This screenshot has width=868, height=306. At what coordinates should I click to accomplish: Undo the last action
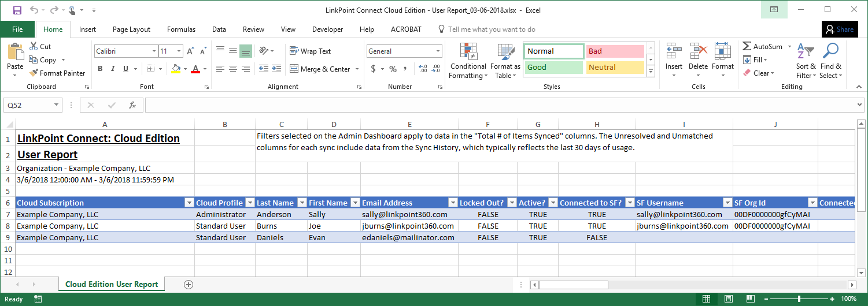(x=34, y=10)
